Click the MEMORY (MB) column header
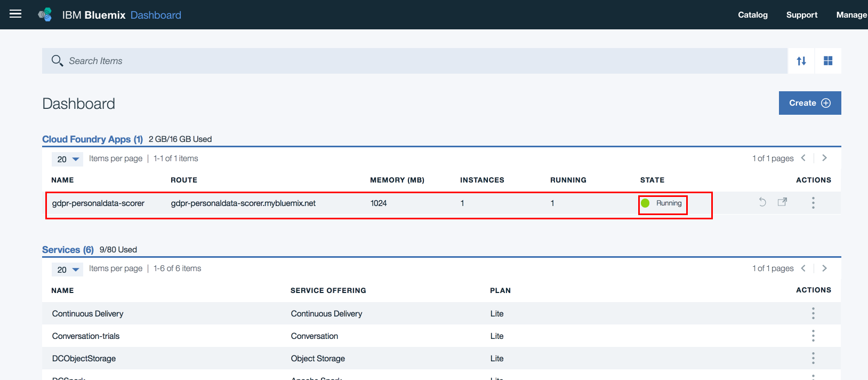The width and height of the screenshot is (868, 380). 397,180
